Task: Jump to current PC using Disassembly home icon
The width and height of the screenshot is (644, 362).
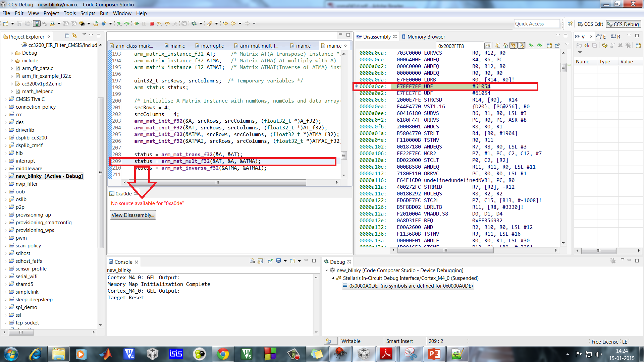Action: tap(505, 46)
